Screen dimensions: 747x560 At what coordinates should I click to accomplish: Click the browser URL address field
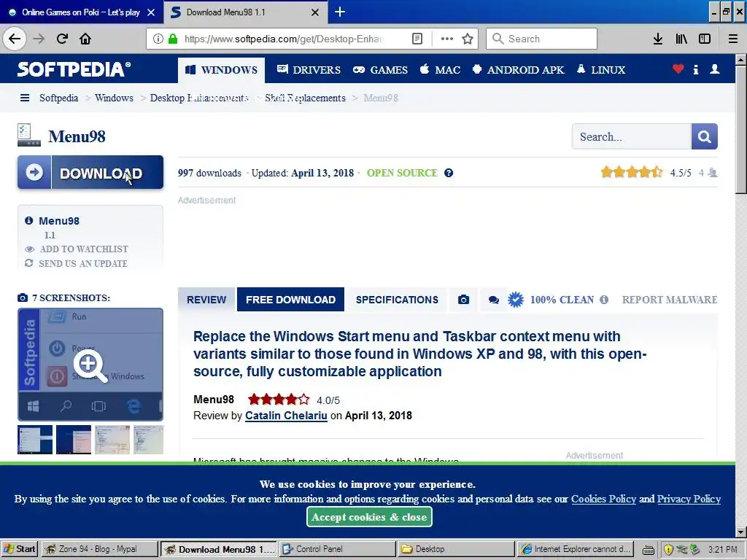(x=284, y=39)
